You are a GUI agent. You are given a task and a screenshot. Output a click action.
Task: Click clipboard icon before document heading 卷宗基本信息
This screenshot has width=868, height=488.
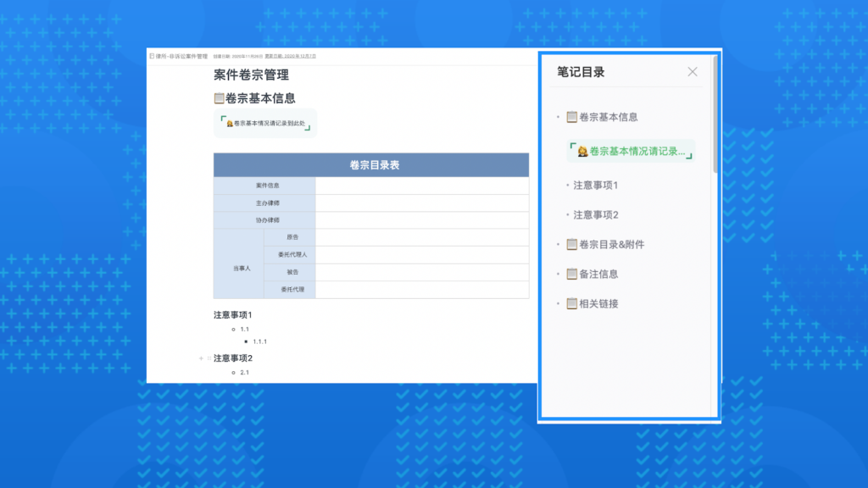(x=220, y=98)
